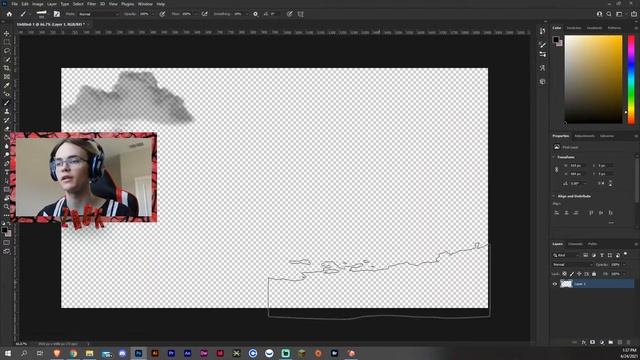The image size is (640, 360).
Task: Toggle lock all padlock icon
Action: point(594,274)
